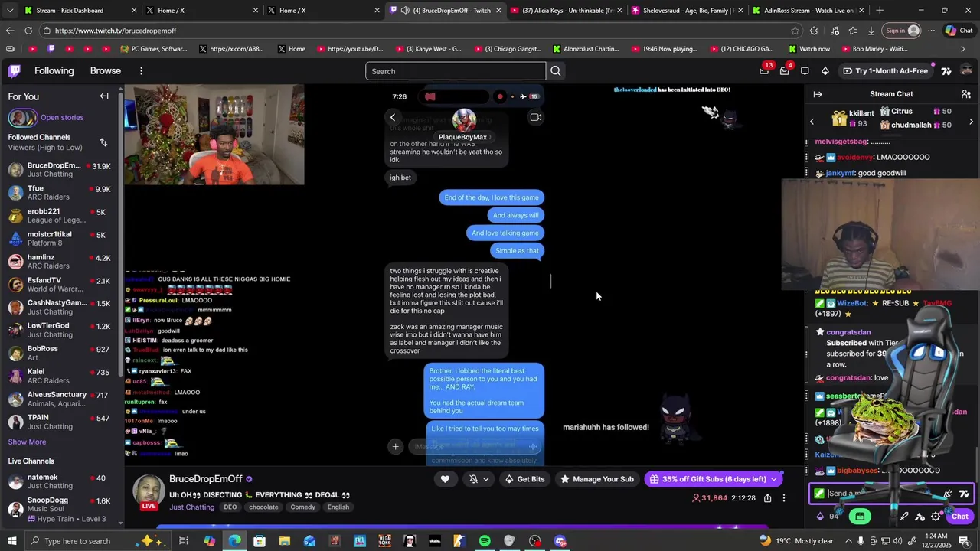Open Twitch user avatar menu

[966, 71]
